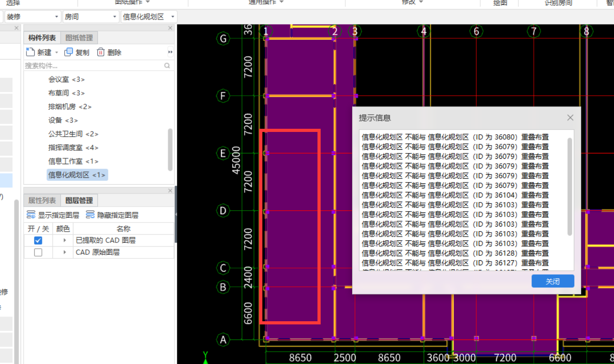Click the 复制 copy component icon
The image size is (614, 364).
pos(69,52)
